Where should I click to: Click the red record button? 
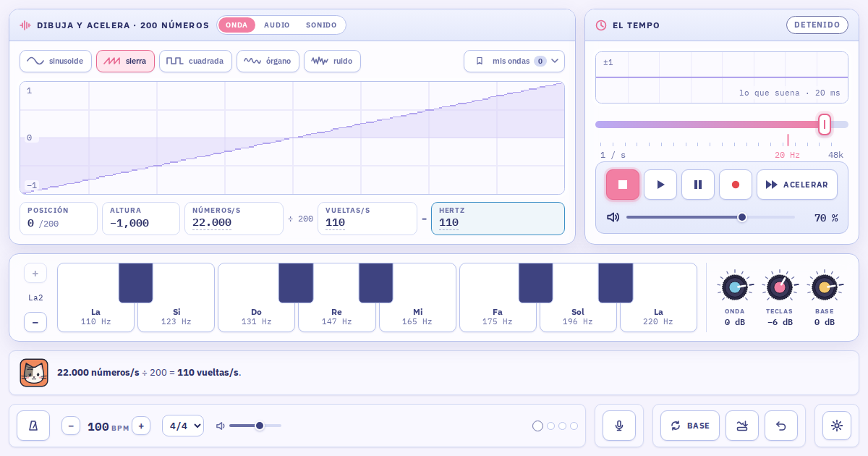[x=736, y=185]
